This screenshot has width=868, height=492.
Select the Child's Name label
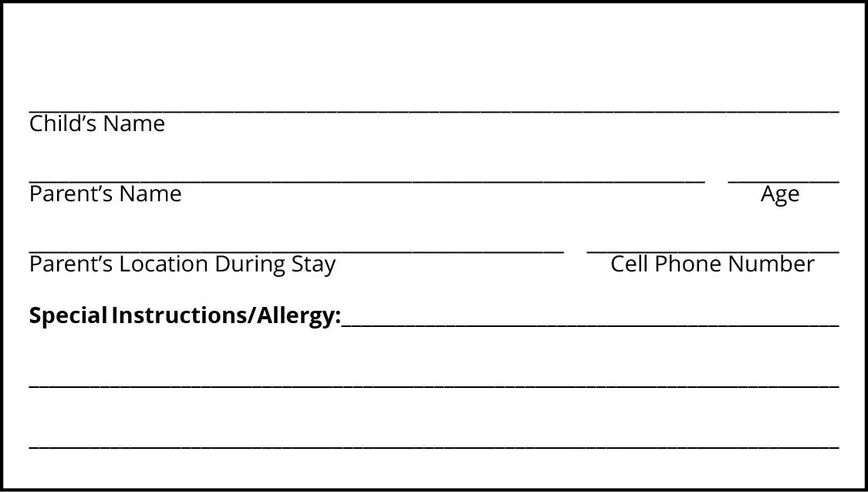(x=97, y=123)
